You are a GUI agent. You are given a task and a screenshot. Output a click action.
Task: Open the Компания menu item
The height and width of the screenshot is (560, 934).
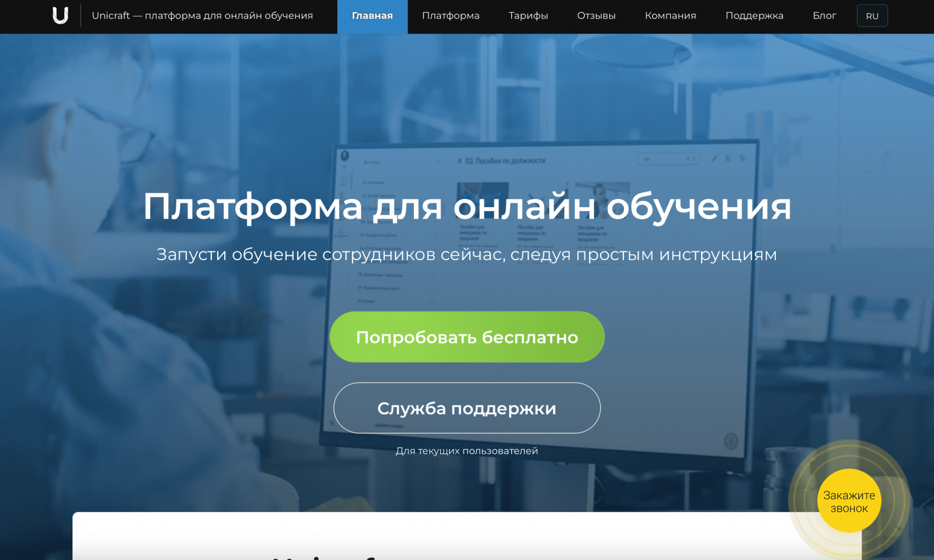[x=671, y=16]
